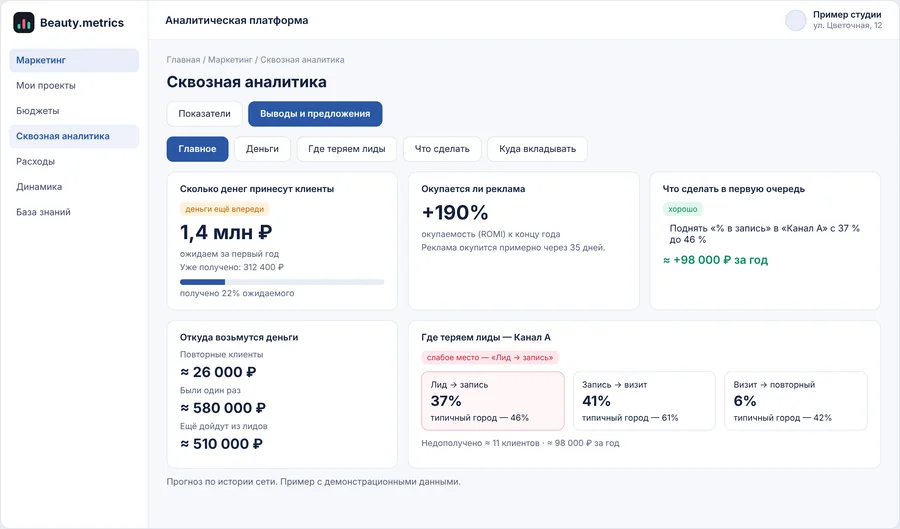
Task: Open the Что сделать sub-tab
Action: tap(442, 149)
